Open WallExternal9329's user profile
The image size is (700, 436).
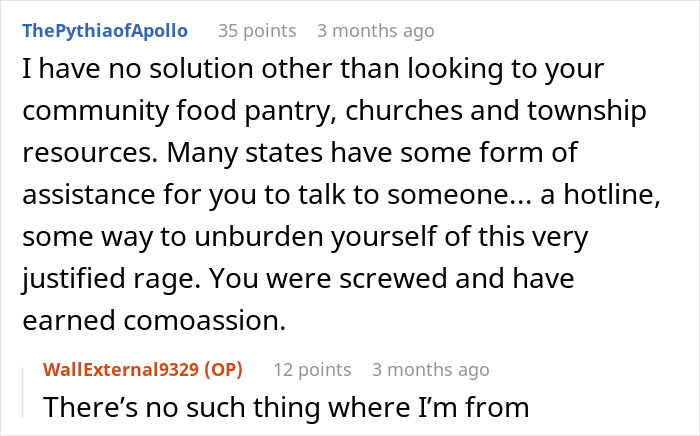tap(124, 370)
